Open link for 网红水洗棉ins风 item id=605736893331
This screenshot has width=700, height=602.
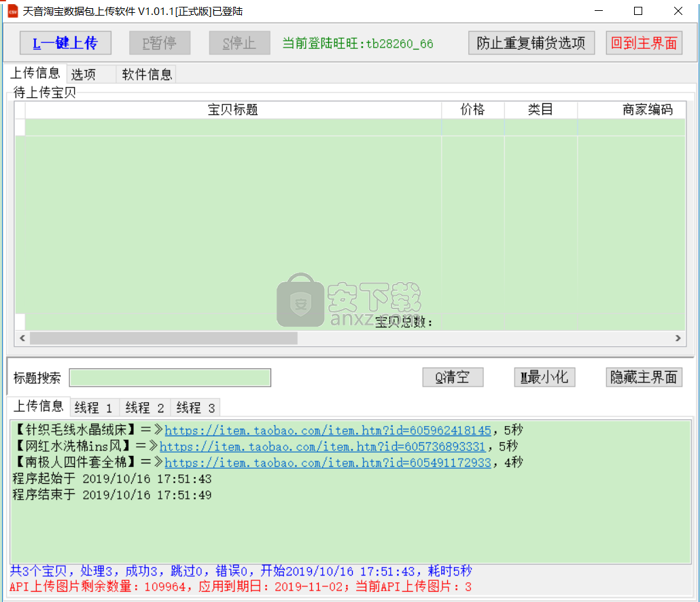pyautogui.click(x=322, y=446)
